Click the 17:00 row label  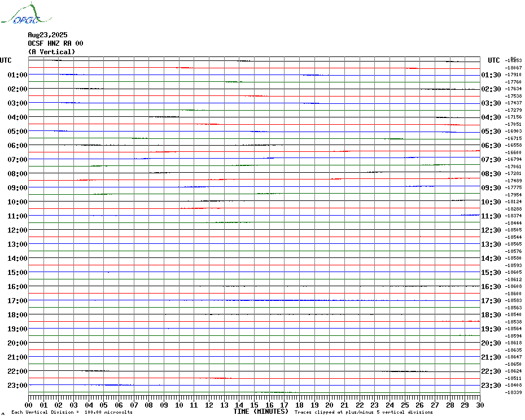(17, 301)
